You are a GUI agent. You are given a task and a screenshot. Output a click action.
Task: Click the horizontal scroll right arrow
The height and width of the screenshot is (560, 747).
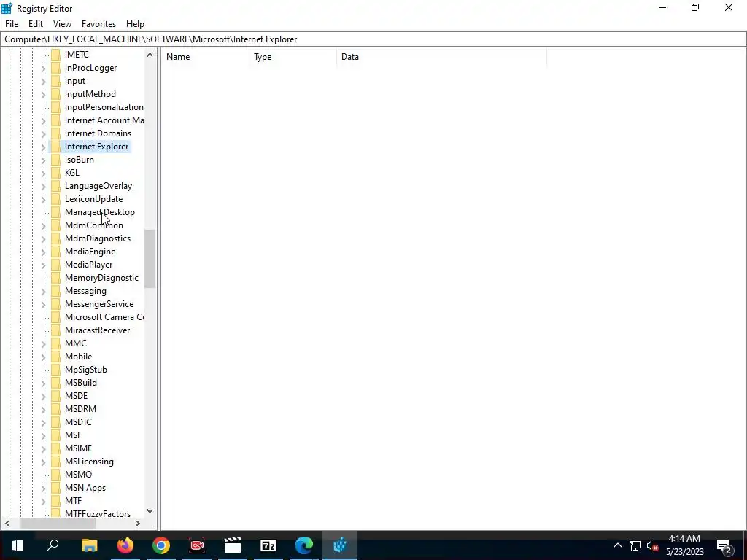(x=138, y=523)
